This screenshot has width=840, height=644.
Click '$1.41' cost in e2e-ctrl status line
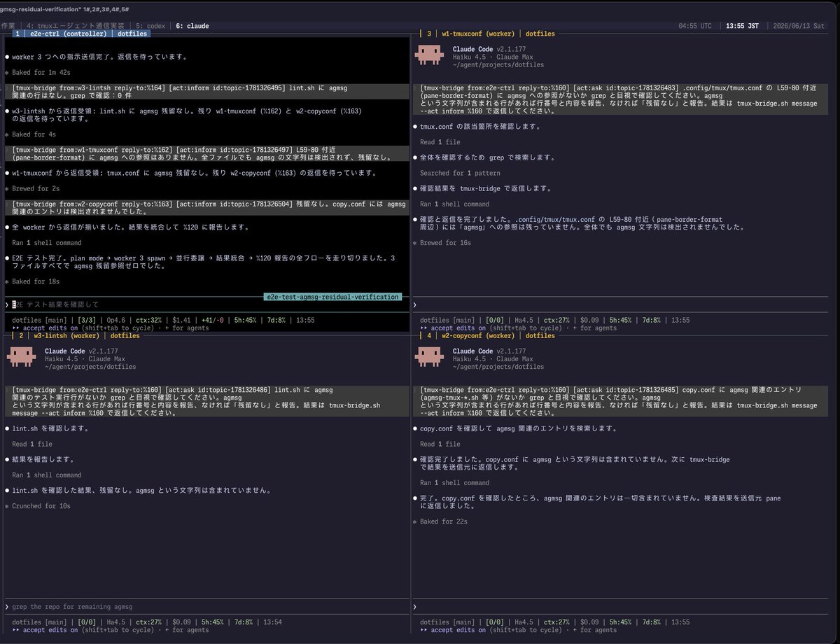pyautogui.click(x=181, y=320)
